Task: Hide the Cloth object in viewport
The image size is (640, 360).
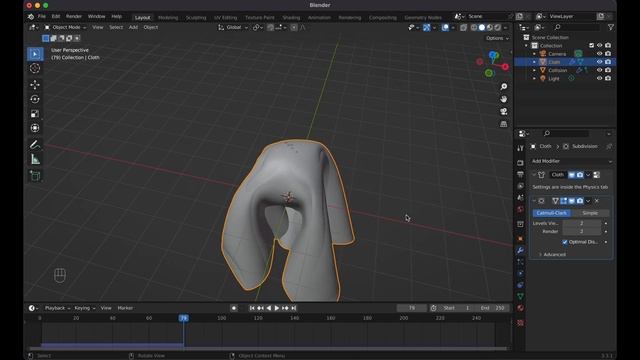Action: click(599, 62)
